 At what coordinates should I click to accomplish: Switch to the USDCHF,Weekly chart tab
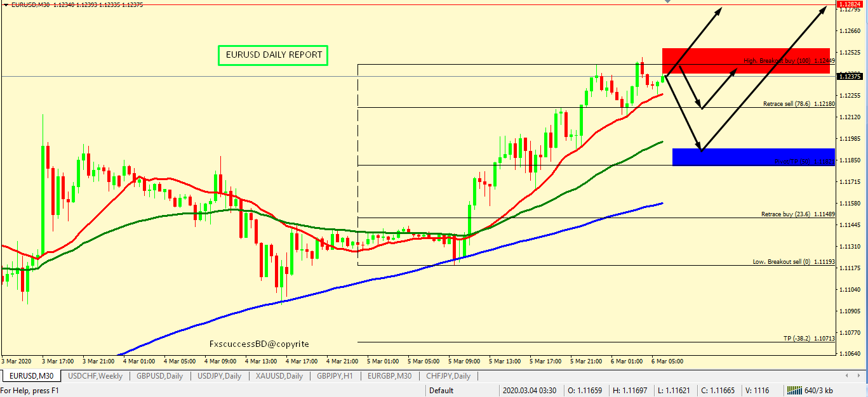click(x=95, y=376)
